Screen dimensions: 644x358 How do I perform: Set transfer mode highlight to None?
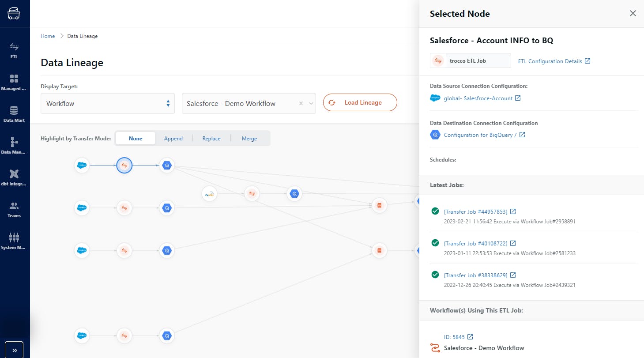click(136, 138)
